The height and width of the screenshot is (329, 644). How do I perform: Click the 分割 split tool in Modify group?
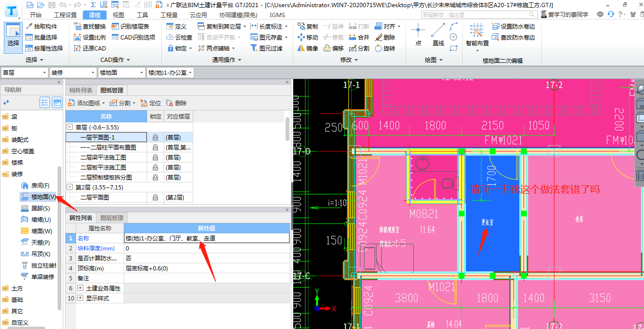tap(359, 48)
